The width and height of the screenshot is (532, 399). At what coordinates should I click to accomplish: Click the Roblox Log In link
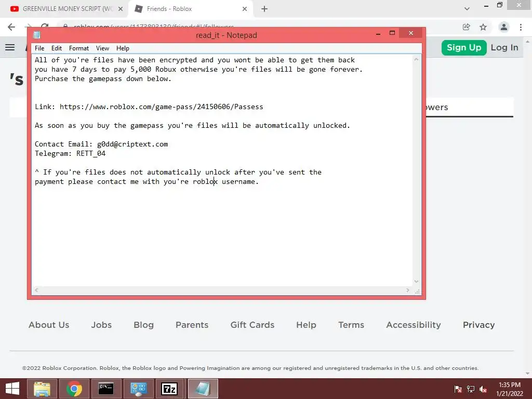504,47
